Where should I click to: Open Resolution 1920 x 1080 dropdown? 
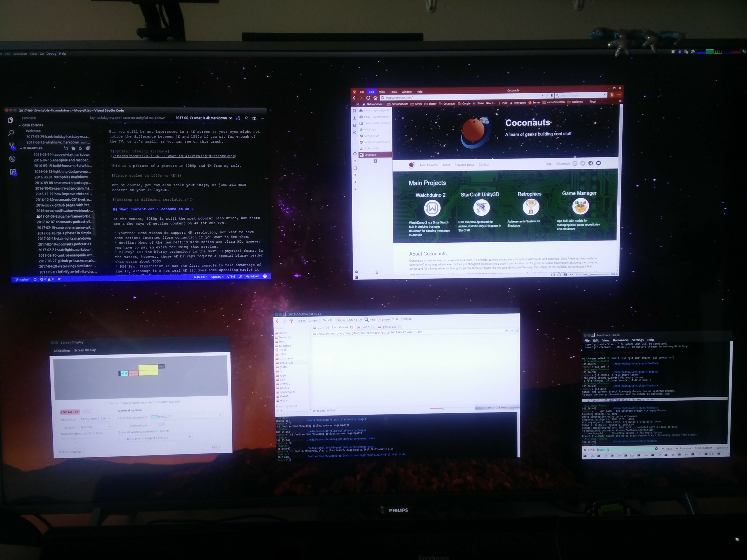(96, 419)
